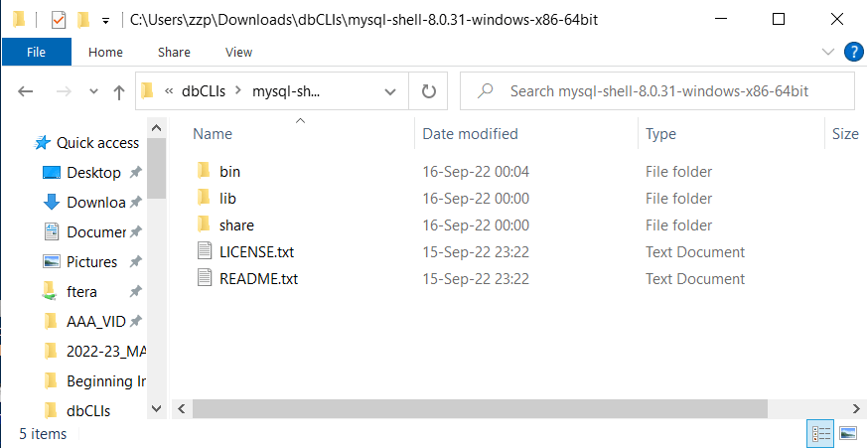Viewport: 868px width, 448px height.
Task: Expand the ribbon with the chevron
Action: tap(828, 52)
